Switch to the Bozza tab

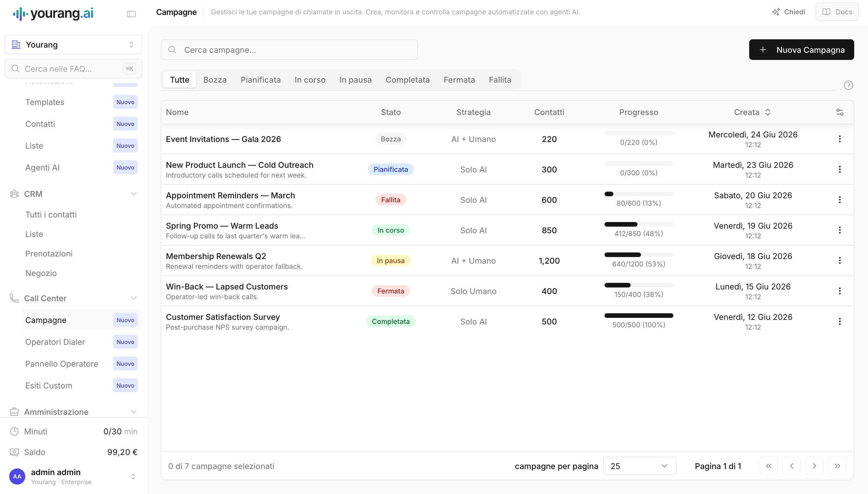pos(215,80)
